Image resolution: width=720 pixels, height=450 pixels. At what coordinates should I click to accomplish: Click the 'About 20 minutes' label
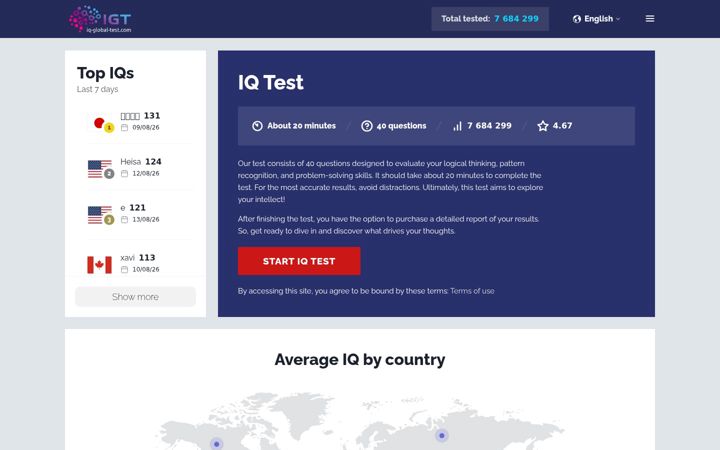pos(301,126)
